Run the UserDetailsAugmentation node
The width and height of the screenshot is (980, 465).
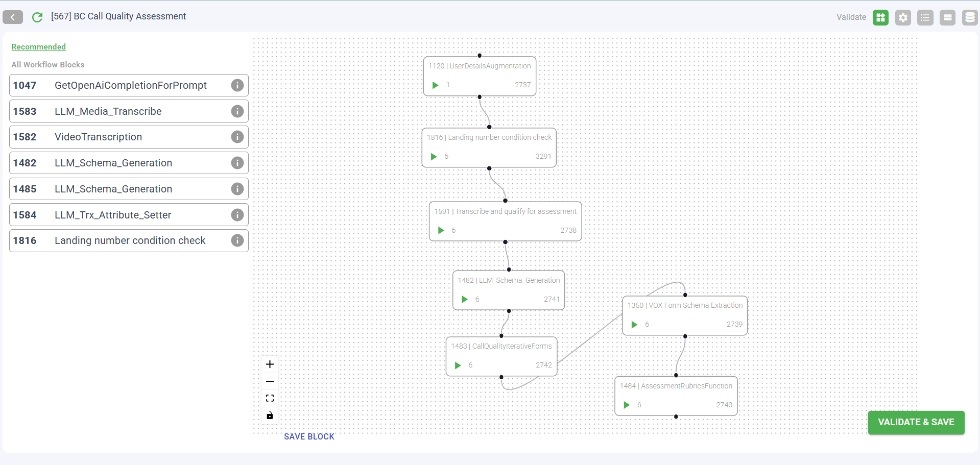pos(435,85)
